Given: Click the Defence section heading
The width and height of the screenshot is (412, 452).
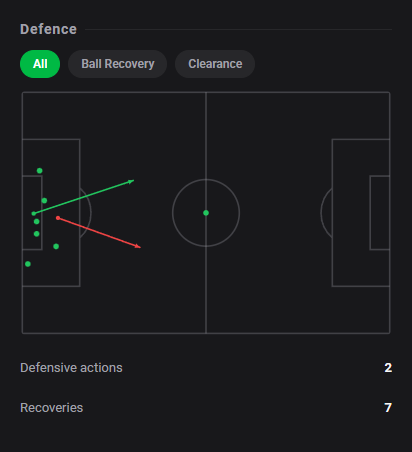Looking at the screenshot, I should pos(48,29).
